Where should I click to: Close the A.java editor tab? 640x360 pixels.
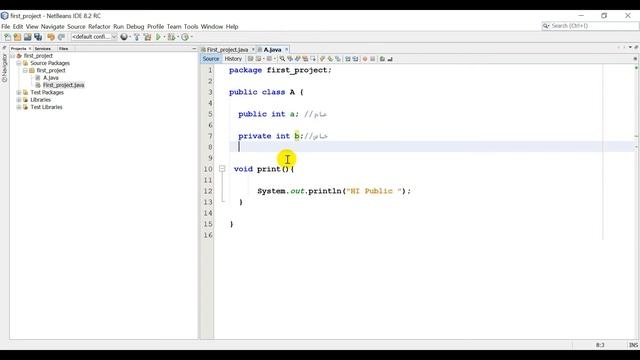287,49
